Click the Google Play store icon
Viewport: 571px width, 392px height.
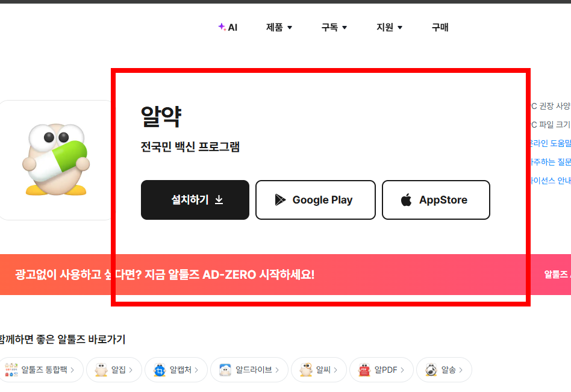[279, 200]
